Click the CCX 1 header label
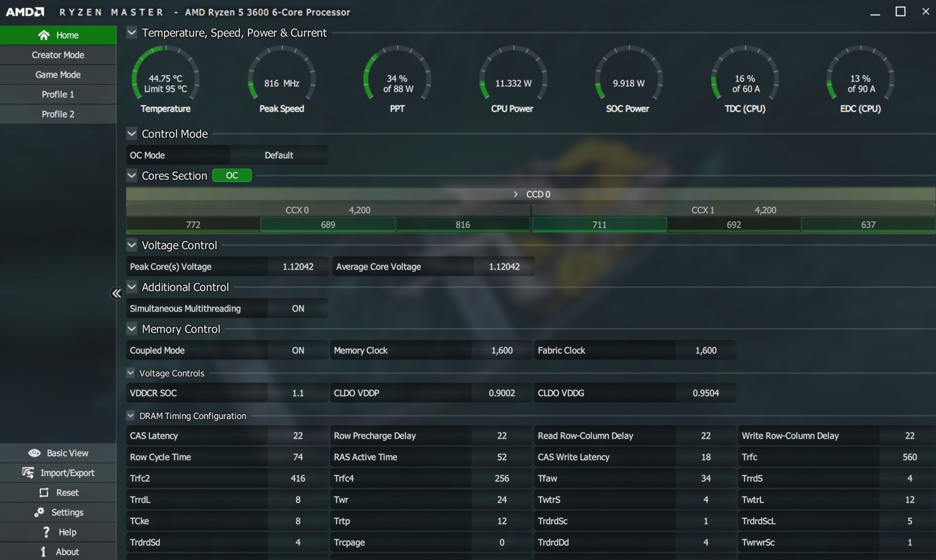 703,210
